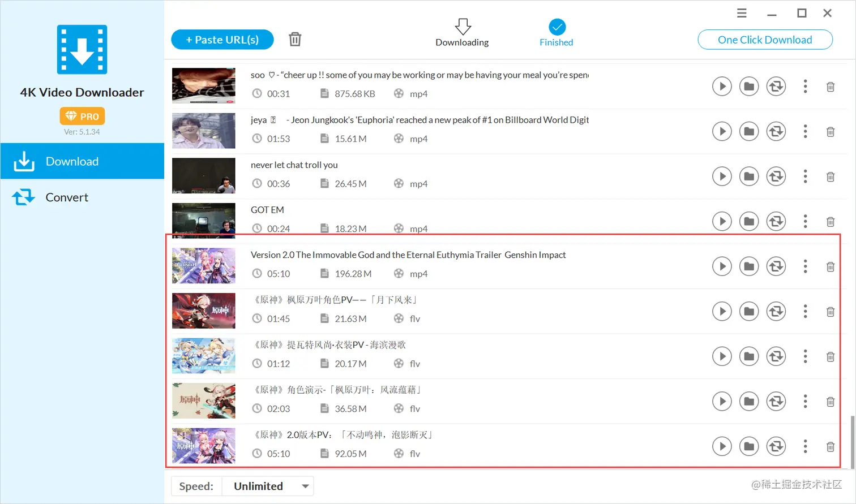
Task: Open more options for 'never let chat troll you'
Action: pyautogui.click(x=805, y=176)
